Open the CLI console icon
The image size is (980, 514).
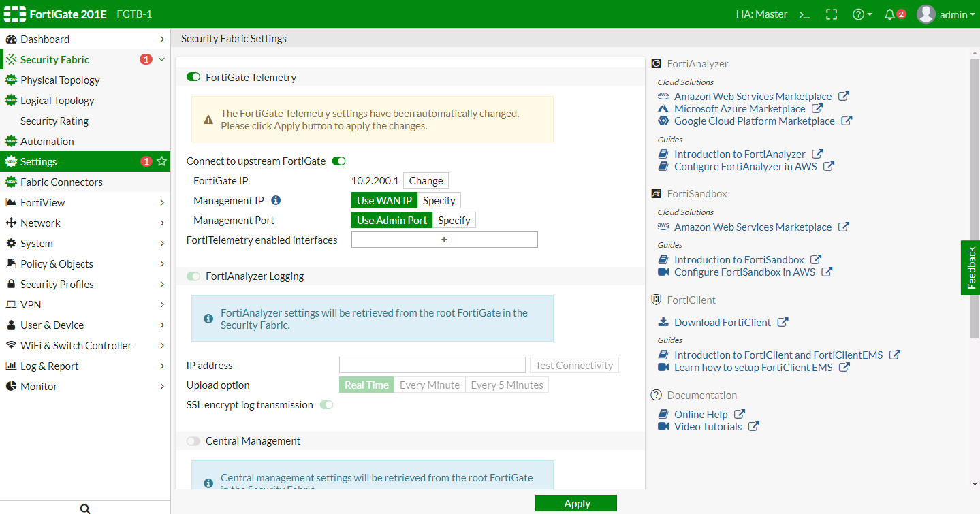804,14
